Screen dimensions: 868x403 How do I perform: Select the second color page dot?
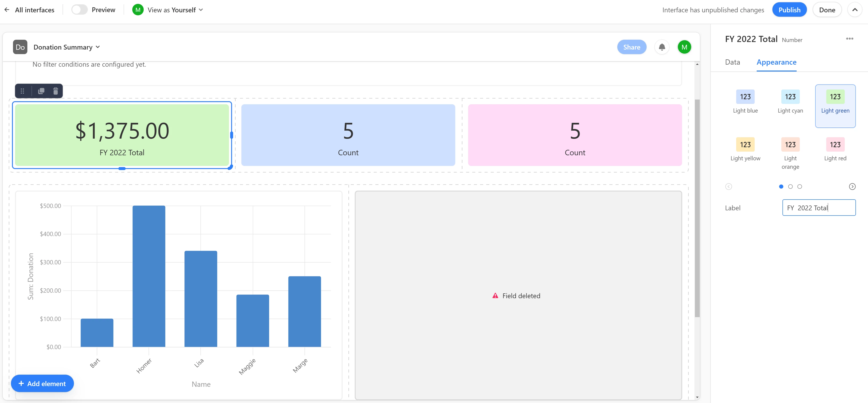(x=790, y=187)
